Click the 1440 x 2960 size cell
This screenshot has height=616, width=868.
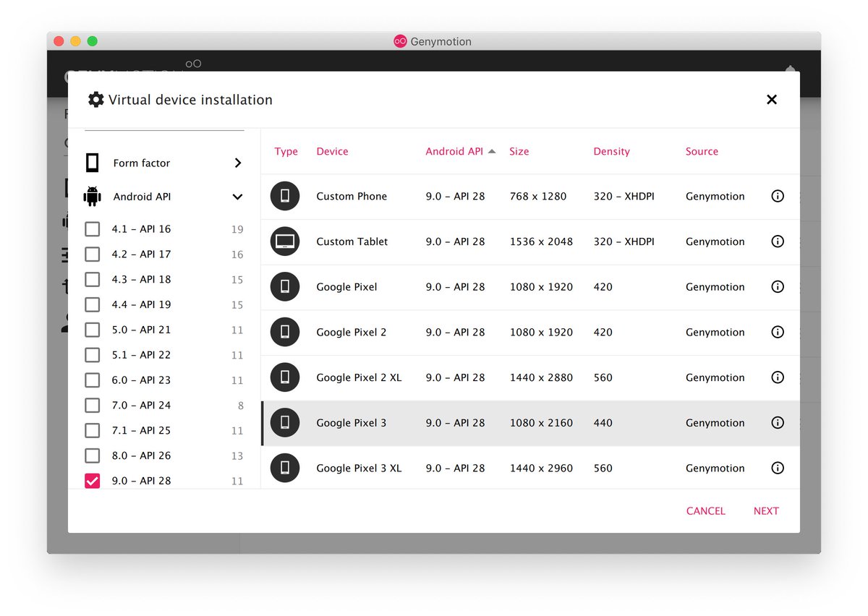(x=541, y=468)
